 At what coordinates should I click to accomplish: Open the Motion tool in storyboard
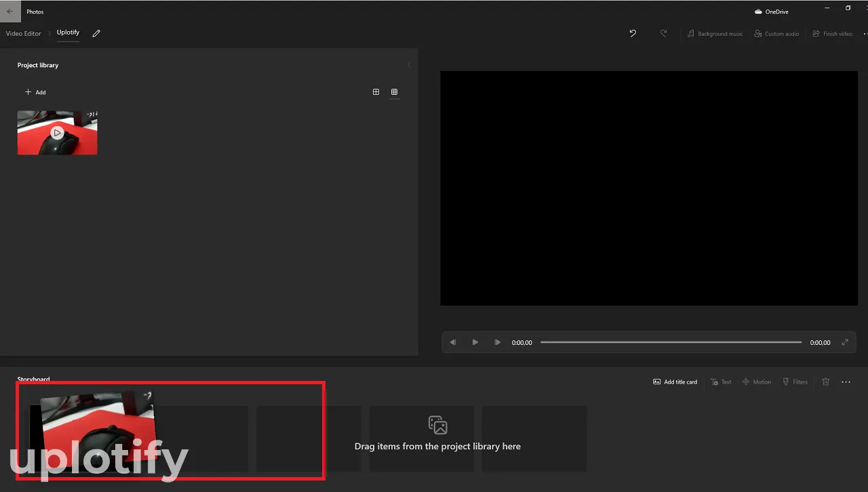click(x=757, y=382)
